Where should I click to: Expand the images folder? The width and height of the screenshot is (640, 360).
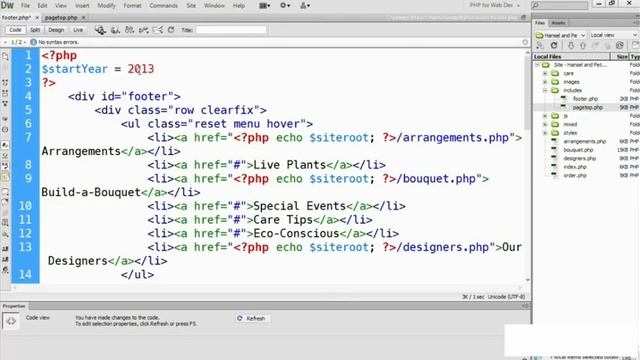point(545,82)
